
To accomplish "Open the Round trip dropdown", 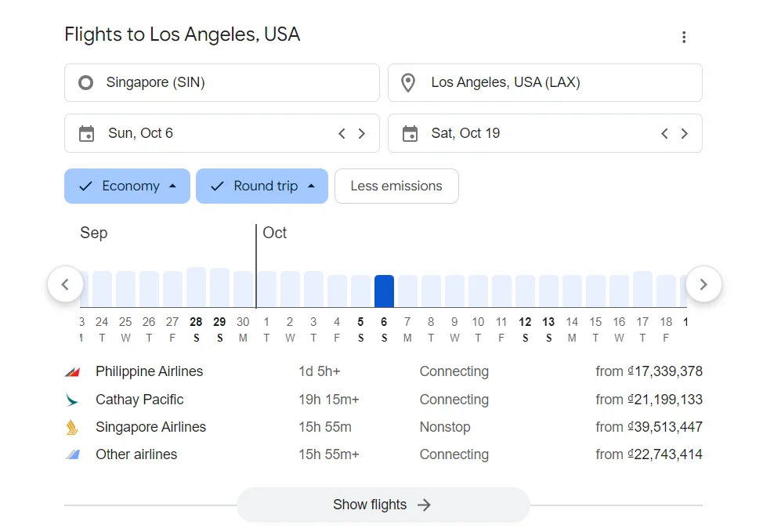I will (262, 186).
